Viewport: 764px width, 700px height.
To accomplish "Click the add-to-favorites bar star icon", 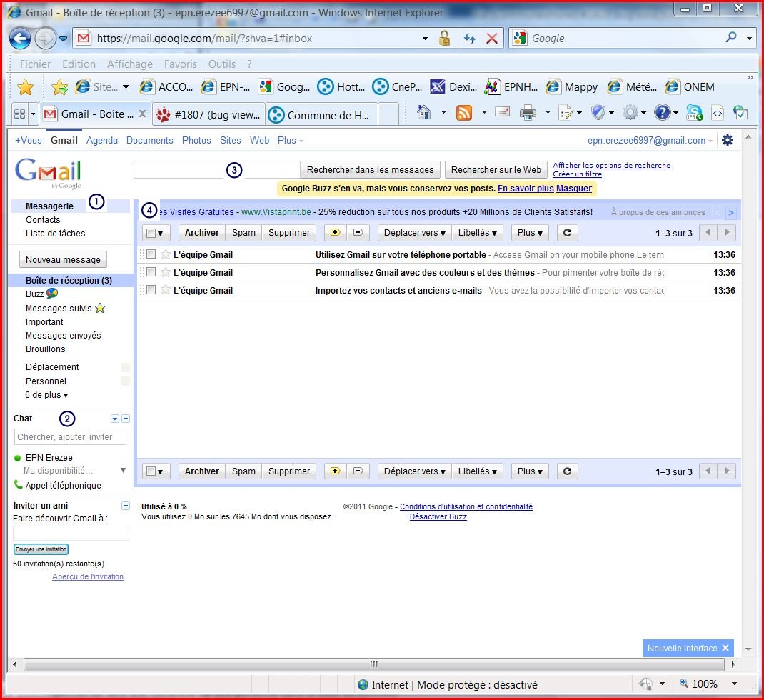I will click(x=59, y=87).
